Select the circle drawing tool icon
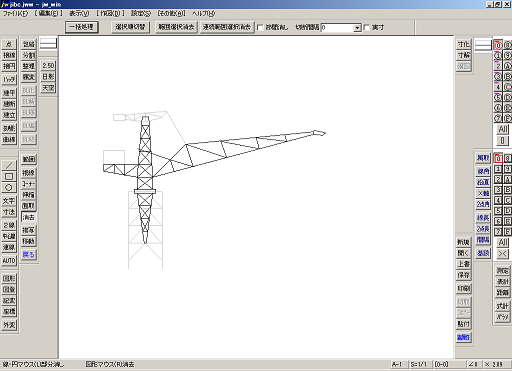Image resolution: width=512 pixels, height=371 pixels. coord(9,187)
